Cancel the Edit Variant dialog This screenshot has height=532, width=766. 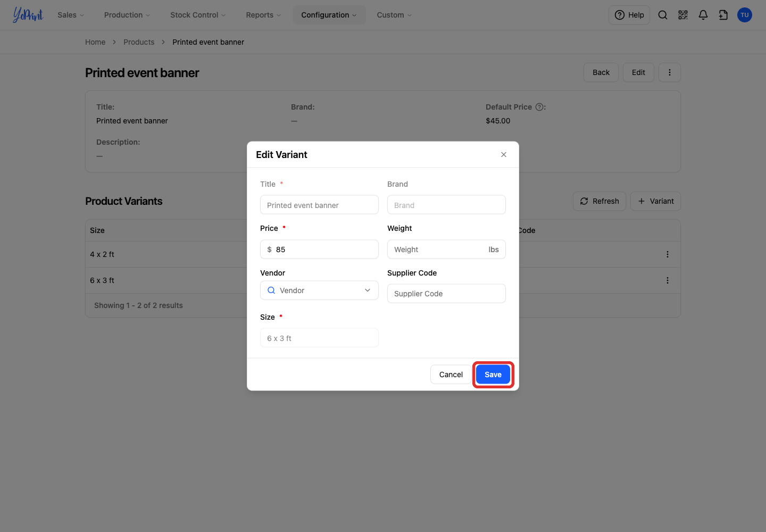click(x=451, y=375)
